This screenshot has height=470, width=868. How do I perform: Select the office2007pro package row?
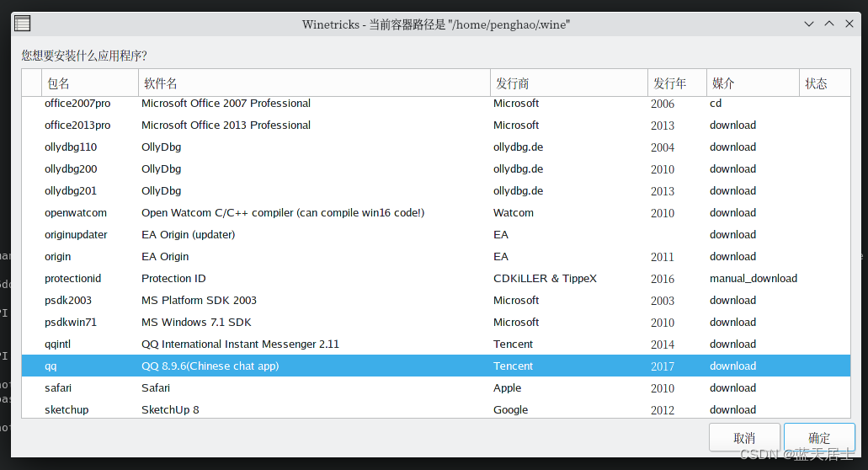435,104
